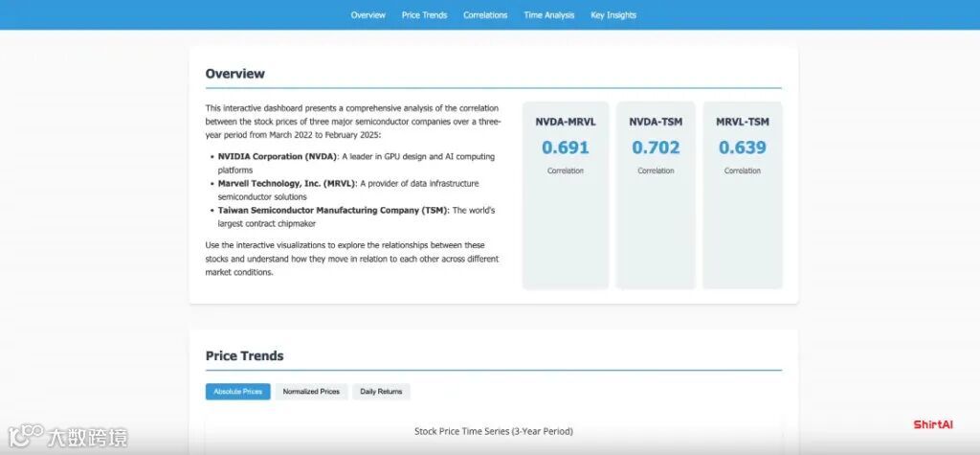Click the paragraph starting 'This interactive dashboard presents'
This screenshot has width=980, height=455.
coord(353,122)
